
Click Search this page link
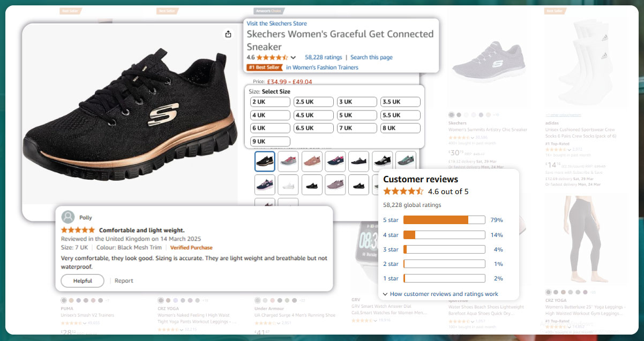[371, 57]
